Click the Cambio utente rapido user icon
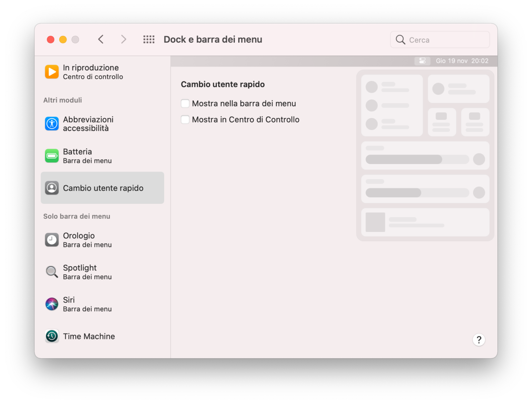The image size is (532, 404). (x=52, y=188)
